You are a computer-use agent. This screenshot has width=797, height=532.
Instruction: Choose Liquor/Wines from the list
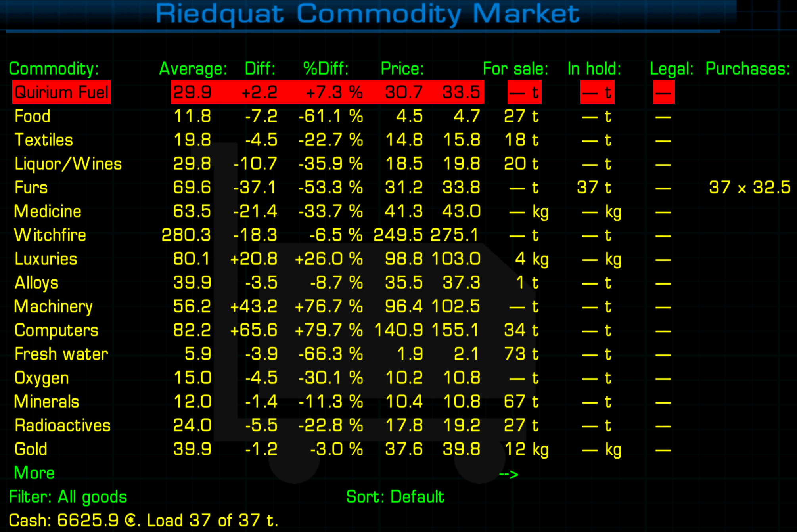click(x=68, y=164)
